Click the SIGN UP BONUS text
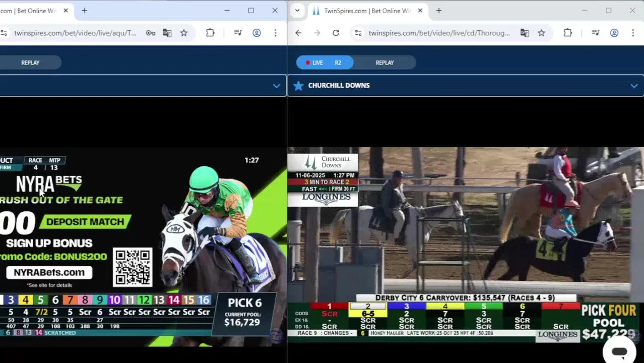Image resolution: width=644 pixels, height=363 pixels. tap(49, 243)
